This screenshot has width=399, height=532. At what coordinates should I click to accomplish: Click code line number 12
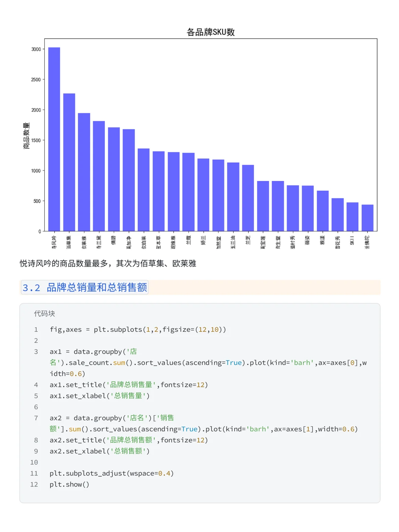34,484
